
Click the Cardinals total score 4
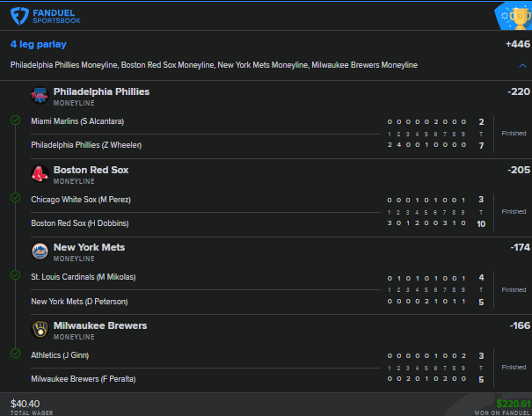pyautogui.click(x=481, y=278)
